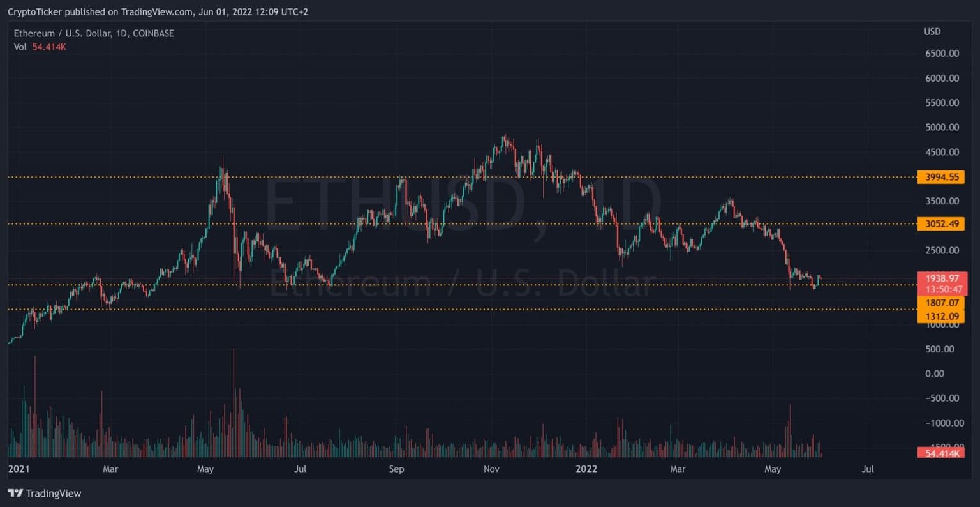The height and width of the screenshot is (507, 980).
Task: Open the CryptoTicker published header text
Action: point(158,11)
